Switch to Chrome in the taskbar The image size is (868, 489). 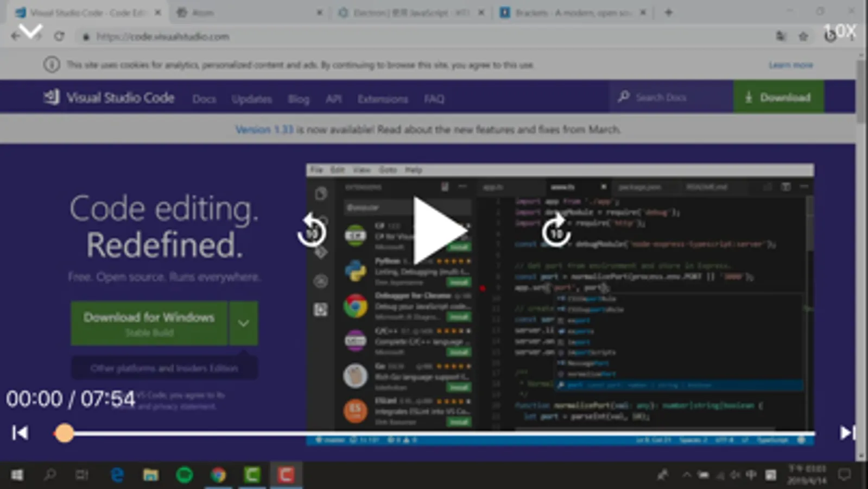click(x=218, y=475)
